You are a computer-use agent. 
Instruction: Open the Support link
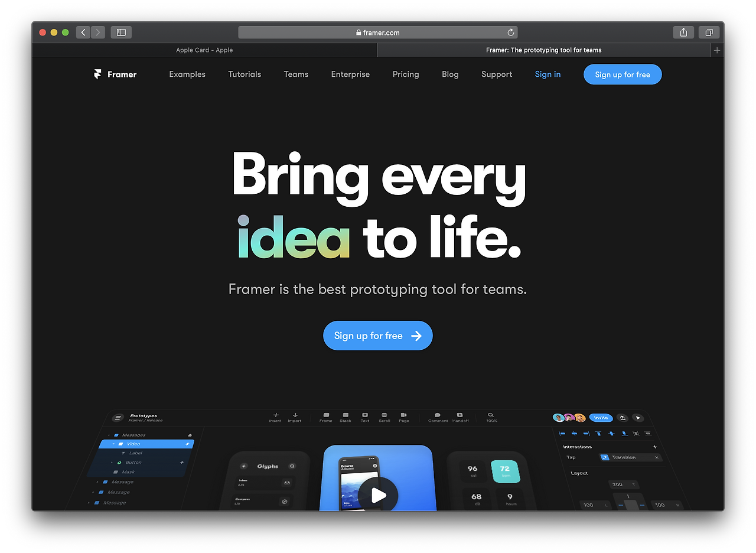coord(497,74)
